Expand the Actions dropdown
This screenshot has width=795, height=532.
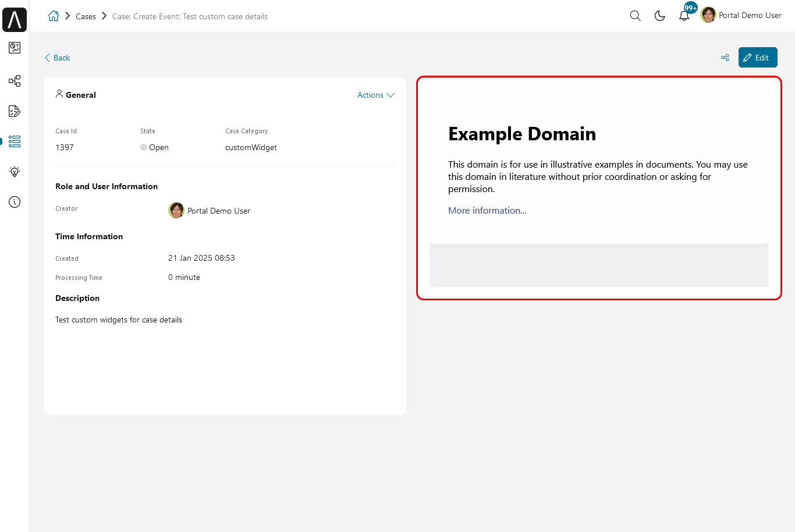pyautogui.click(x=376, y=95)
